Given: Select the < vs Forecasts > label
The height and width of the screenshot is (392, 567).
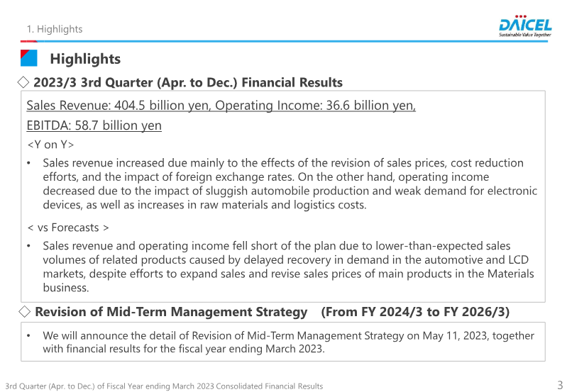Looking at the screenshot, I should 68,228.
